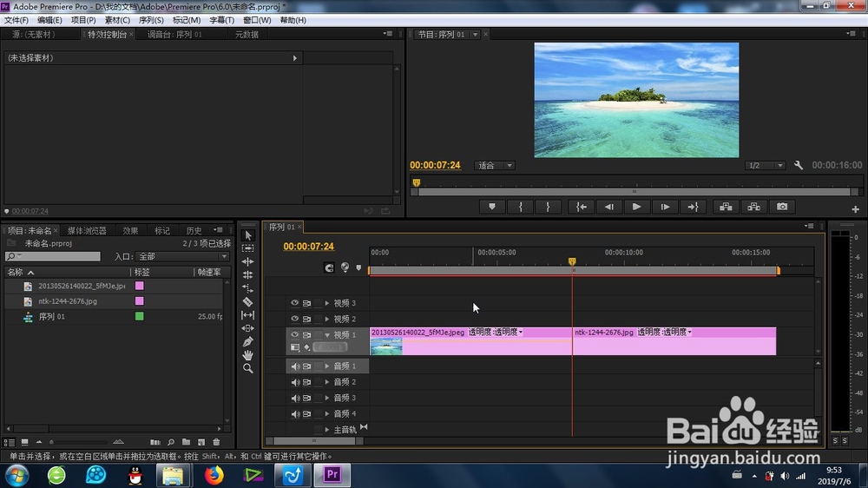The width and height of the screenshot is (868, 488).
Task: Play the sequence in Program monitor
Action: pyautogui.click(x=636, y=207)
